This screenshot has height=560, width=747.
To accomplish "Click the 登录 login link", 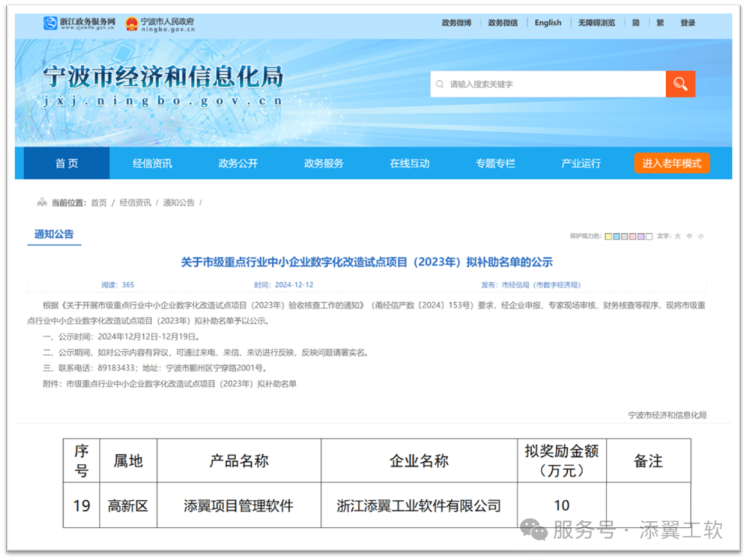I will coord(688,23).
